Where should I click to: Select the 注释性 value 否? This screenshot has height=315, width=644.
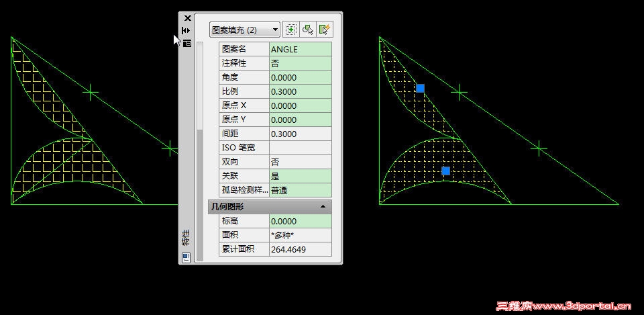click(301, 63)
